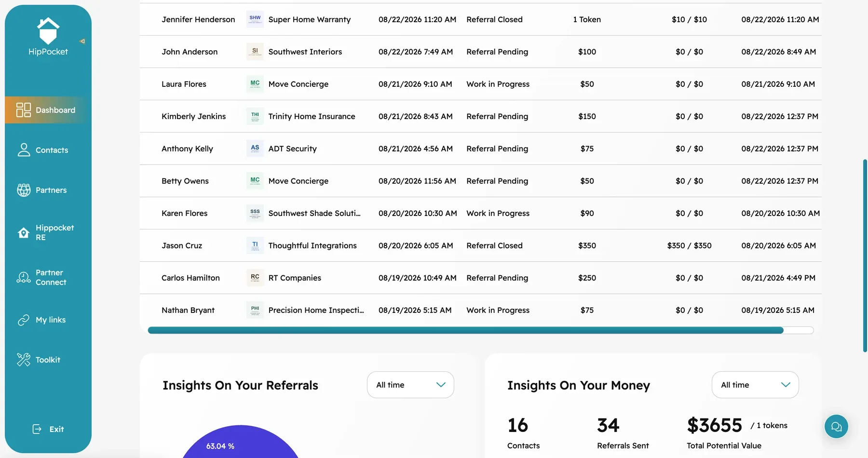Click the $350 / $350 payout value
This screenshot has width=868, height=458.
pos(689,245)
